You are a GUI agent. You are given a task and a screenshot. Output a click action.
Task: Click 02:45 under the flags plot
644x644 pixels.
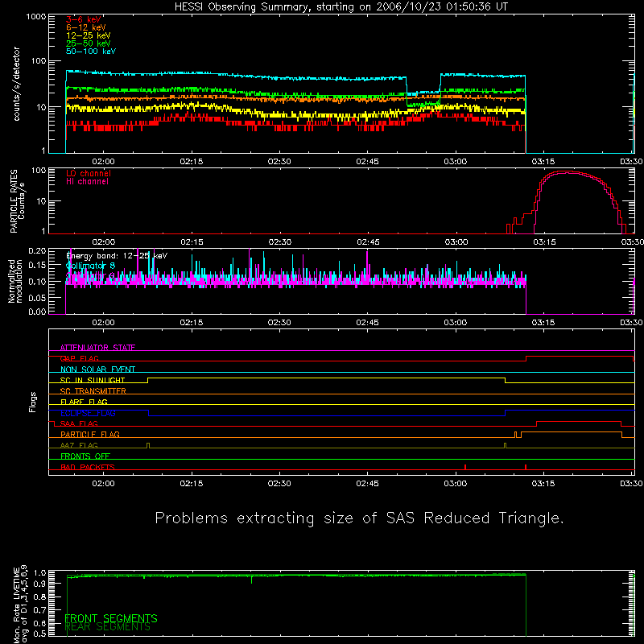click(x=368, y=484)
